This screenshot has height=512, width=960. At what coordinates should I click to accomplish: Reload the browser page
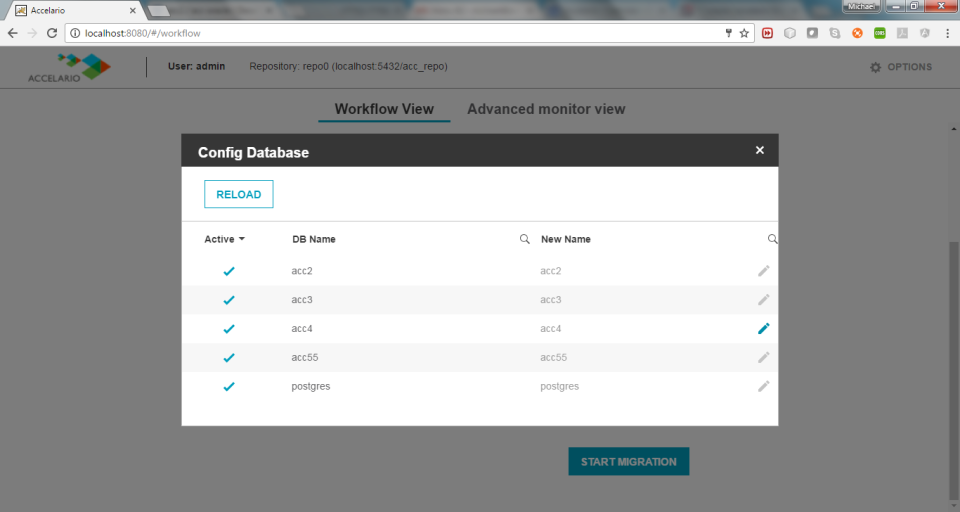(52, 33)
